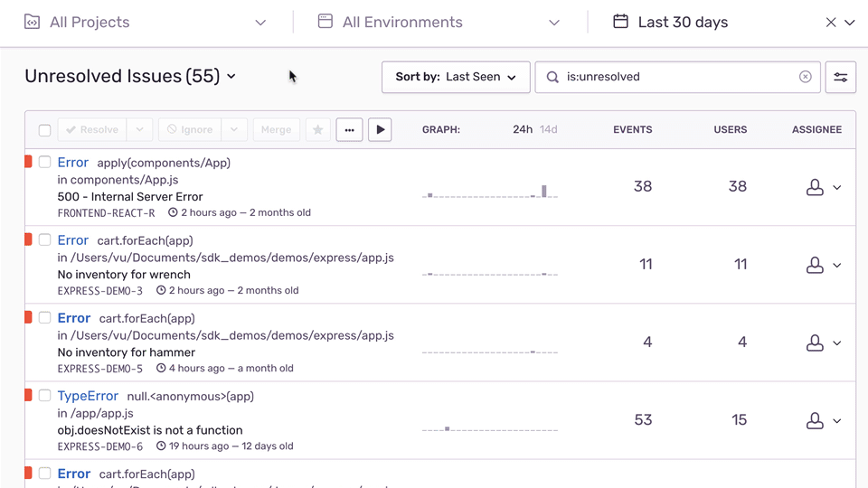Open the TypeError issue link
The image size is (868, 488).
88,396
